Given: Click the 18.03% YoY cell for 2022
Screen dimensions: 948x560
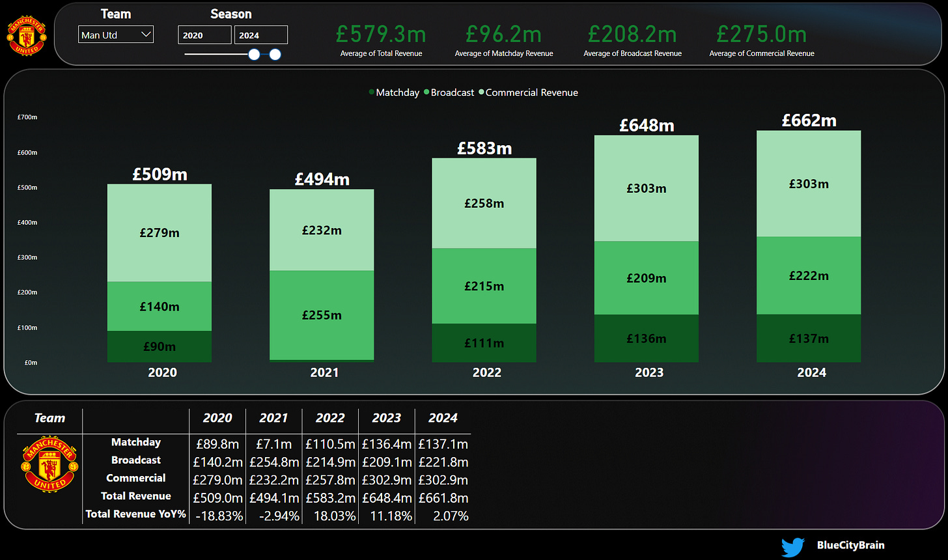Looking at the screenshot, I should [334, 516].
